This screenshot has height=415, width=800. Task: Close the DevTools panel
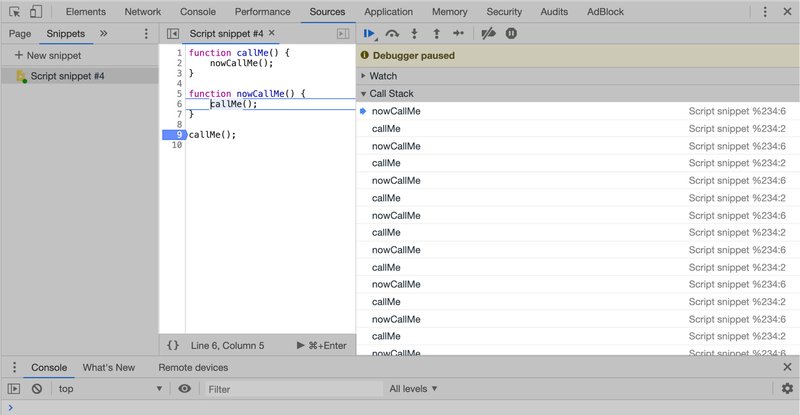[x=787, y=11]
